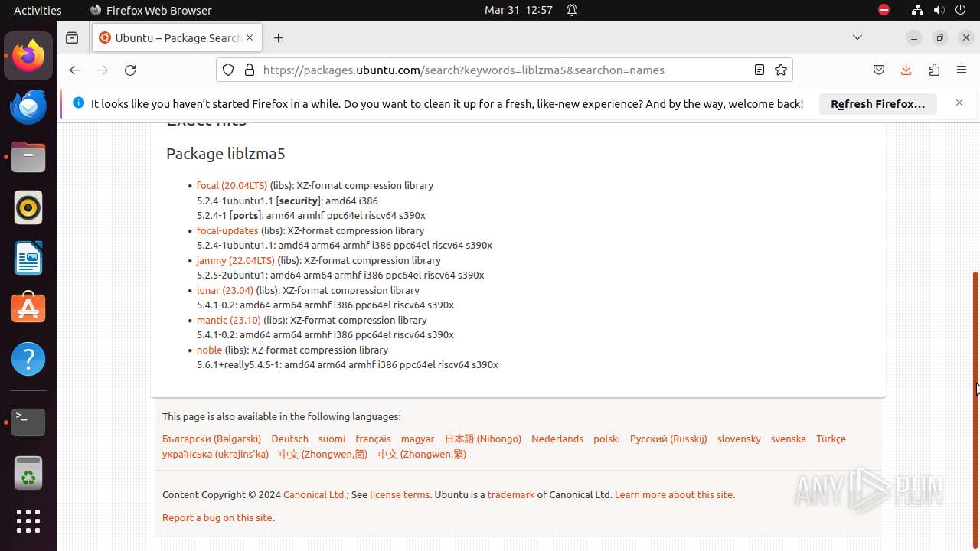980x551 pixels.
Task: Open the Firefox View icon
Action: click(x=72, y=37)
